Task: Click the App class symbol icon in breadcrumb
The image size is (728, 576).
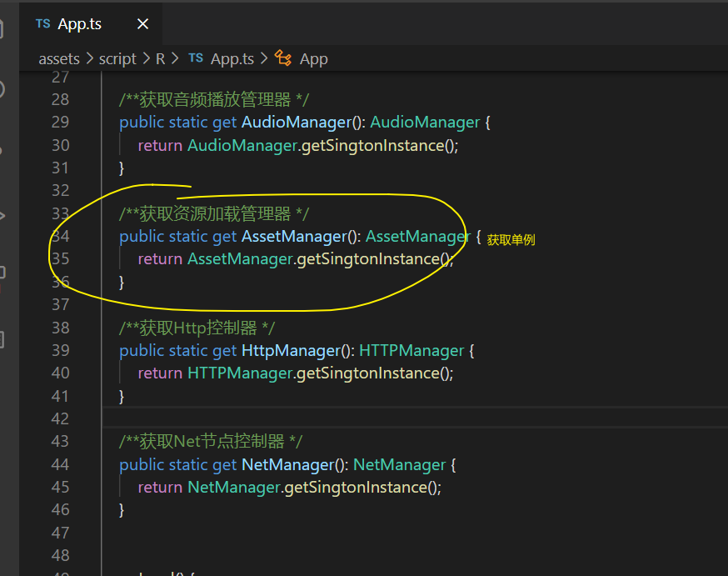Action: (x=282, y=58)
